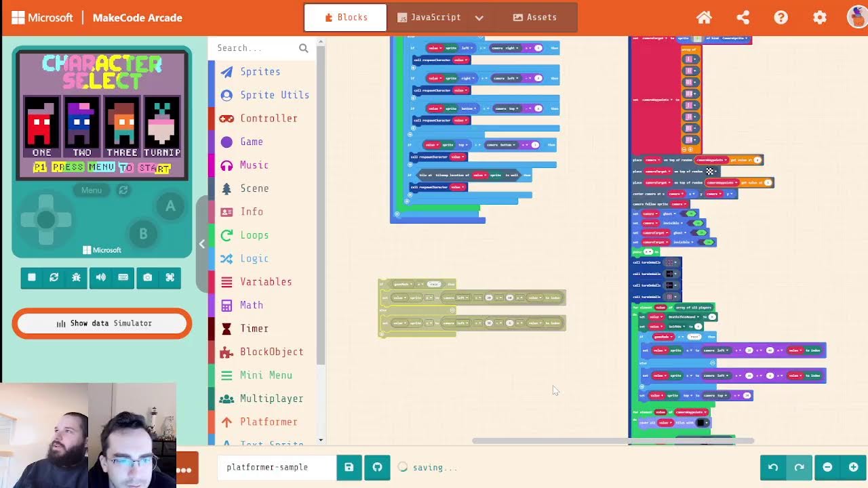Open the Platformer block category
This screenshot has height=488, width=868.
(x=262, y=422)
